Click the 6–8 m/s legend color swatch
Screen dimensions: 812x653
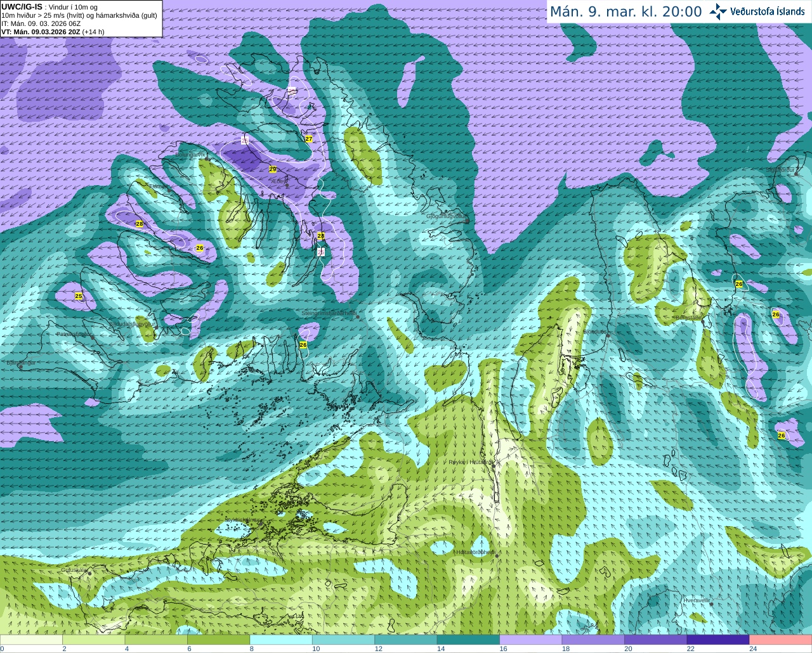pyautogui.click(x=219, y=640)
